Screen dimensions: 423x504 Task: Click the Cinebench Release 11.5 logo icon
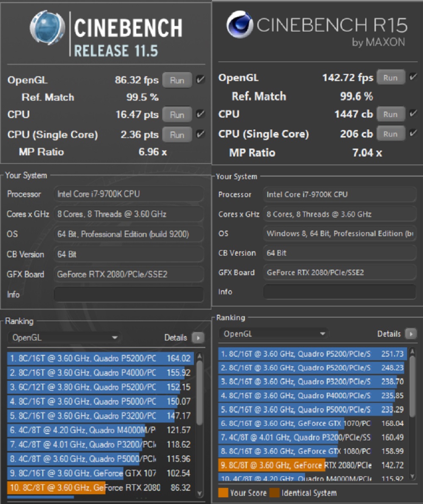point(47,28)
